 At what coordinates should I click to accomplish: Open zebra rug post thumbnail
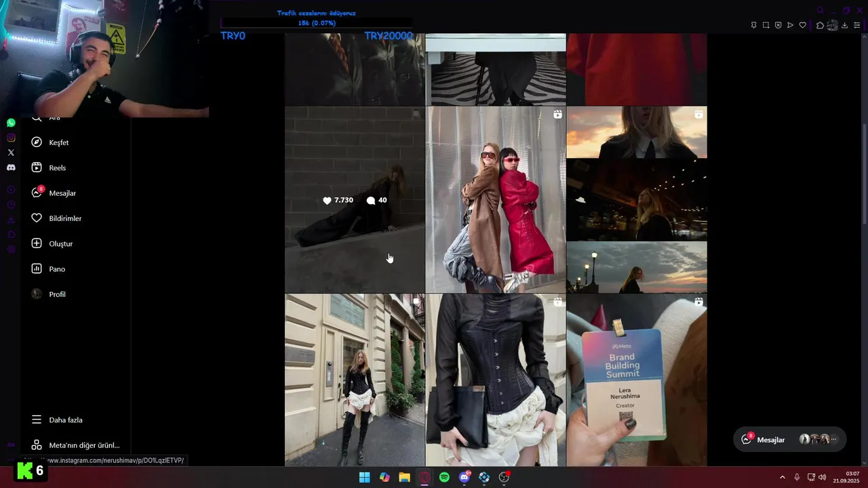pos(496,69)
